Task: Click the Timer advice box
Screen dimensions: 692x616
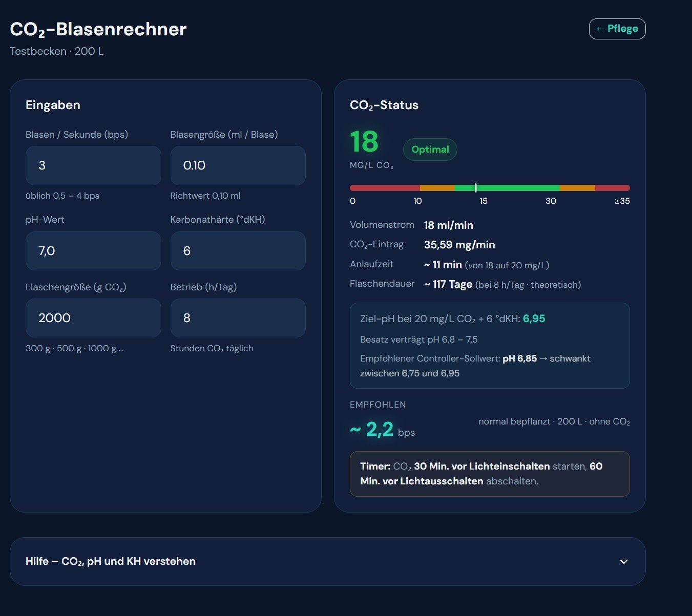Action: [x=490, y=474]
